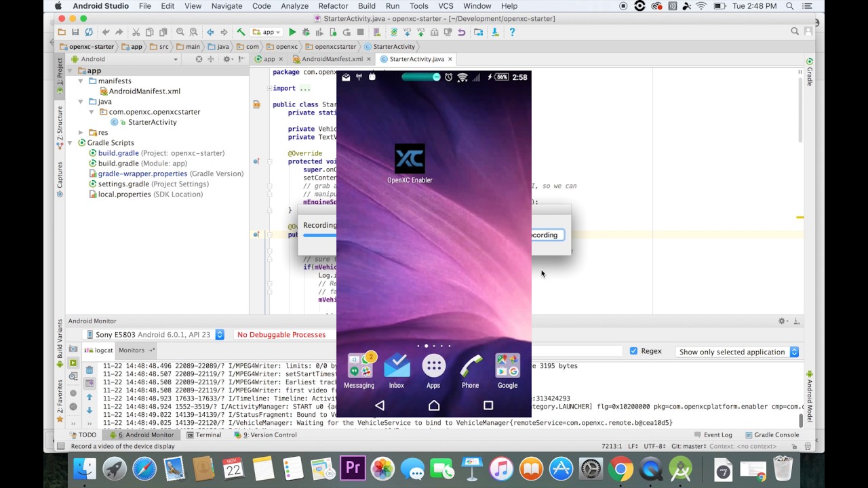Click the Navigate Back blue arrow

[210, 32]
